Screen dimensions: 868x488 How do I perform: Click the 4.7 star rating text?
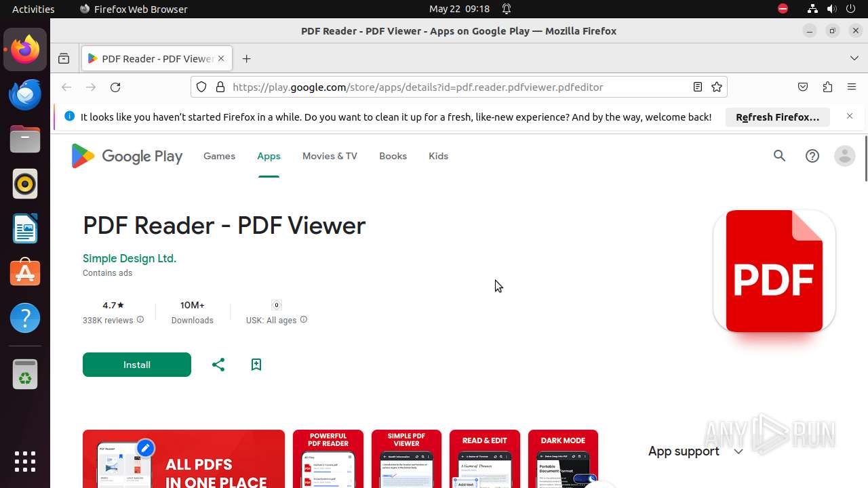(113, 305)
